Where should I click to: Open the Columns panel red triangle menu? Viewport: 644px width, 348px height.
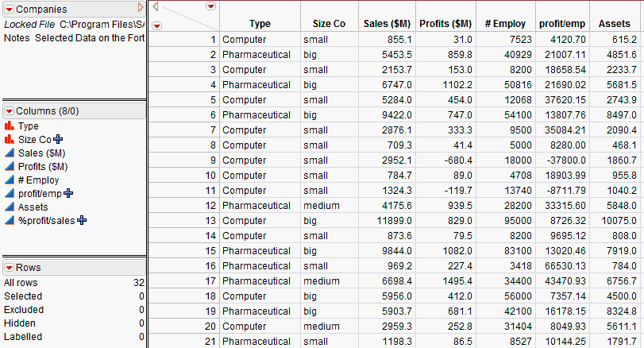(9, 111)
